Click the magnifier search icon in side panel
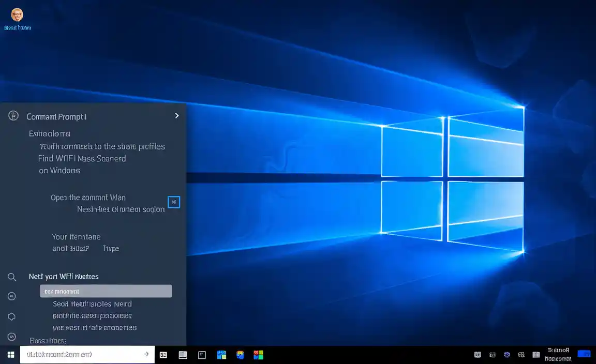The height and width of the screenshot is (364, 596). coord(12,277)
